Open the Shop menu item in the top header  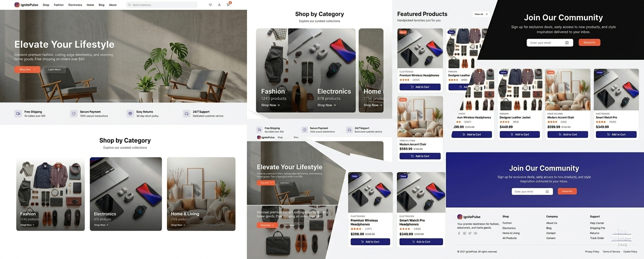click(x=46, y=5)
